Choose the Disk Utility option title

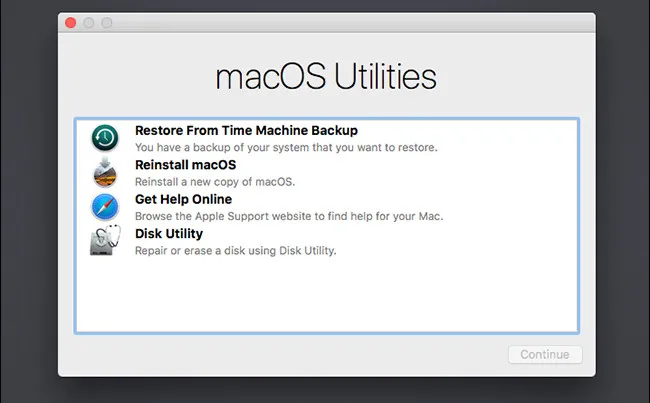169,234
